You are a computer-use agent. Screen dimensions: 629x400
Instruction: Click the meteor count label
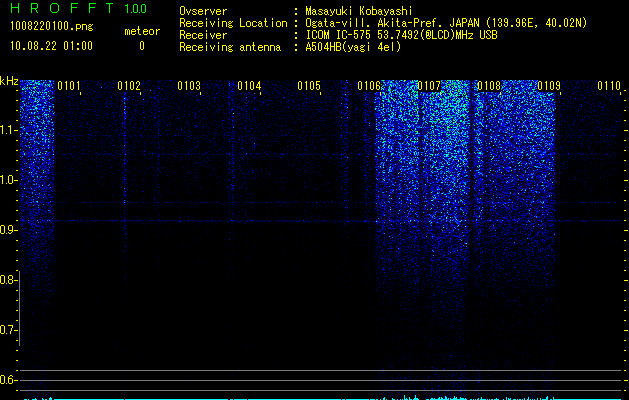click(142, 31)
